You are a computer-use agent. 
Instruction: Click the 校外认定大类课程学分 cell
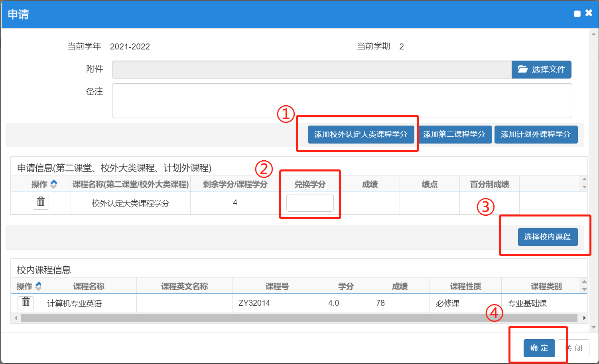130,203
